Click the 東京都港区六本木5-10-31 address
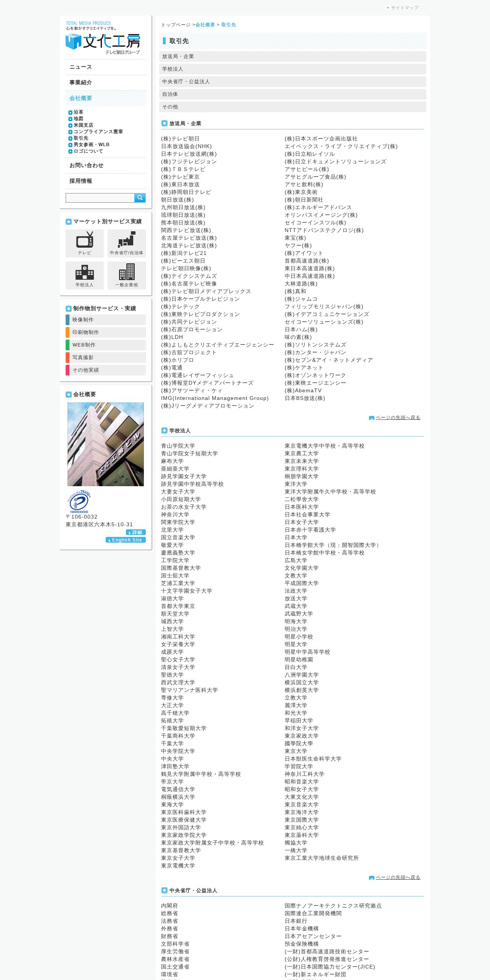This screenshot has width=490, height=980. click(99, 525)
